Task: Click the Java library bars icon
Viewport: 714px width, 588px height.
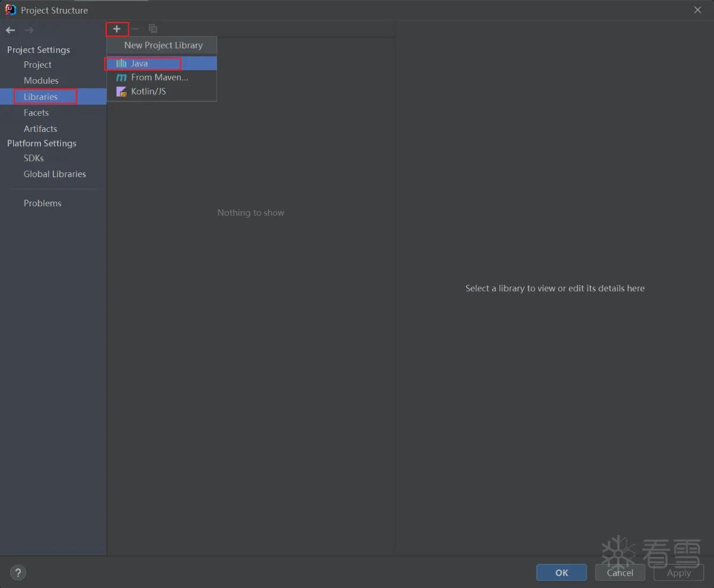Action: click(121, 63)
